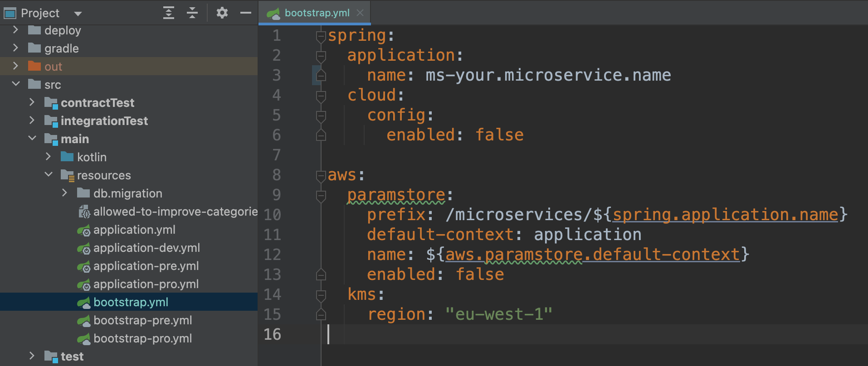
Task: Expand the contractTest module
Action: (32, 102)
